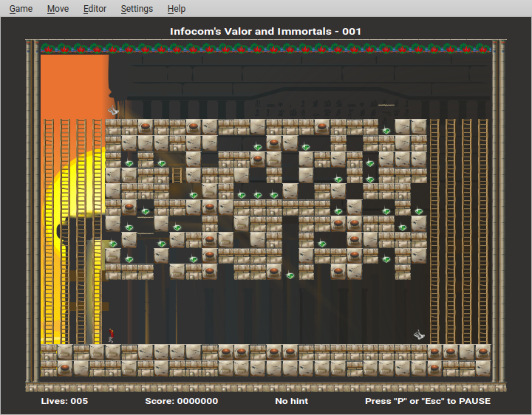The width and height of the screenshot is (532, 415).
Task: Click the Press P or Esc to PAUSE text
Action: [x=427, y=401]
